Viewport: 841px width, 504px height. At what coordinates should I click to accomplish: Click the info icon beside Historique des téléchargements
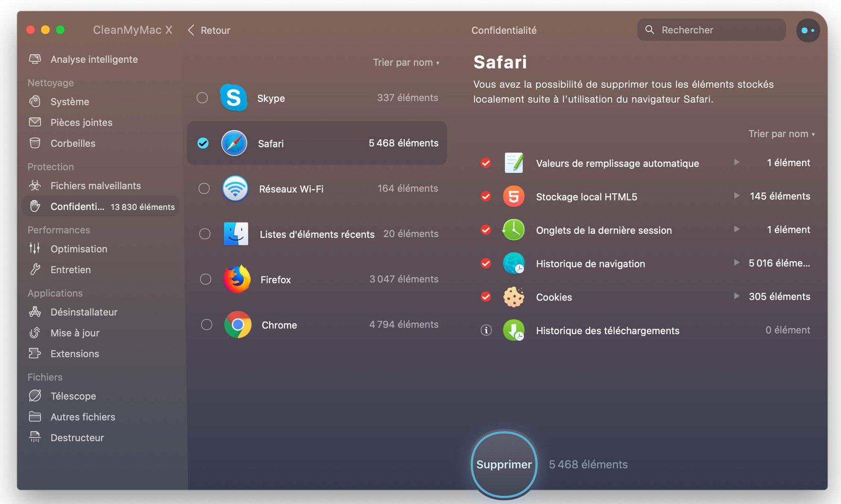pyautogui.click(x=486, y=330)
